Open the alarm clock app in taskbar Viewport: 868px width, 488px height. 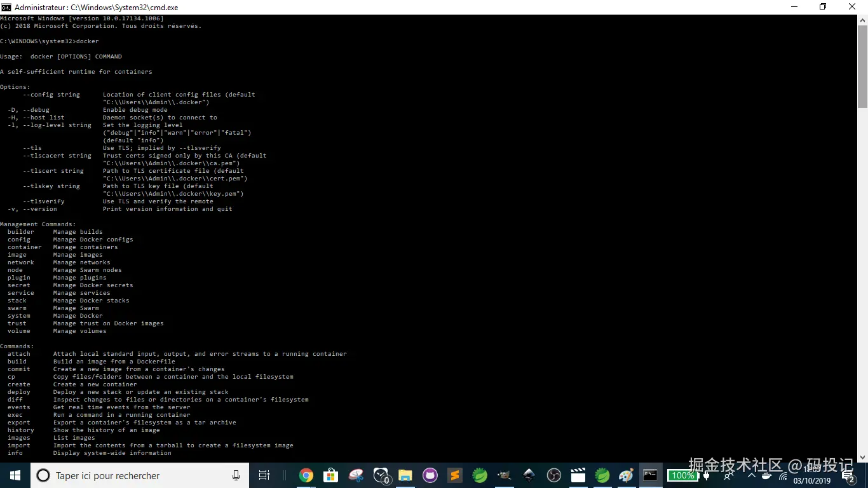(381, 475)
